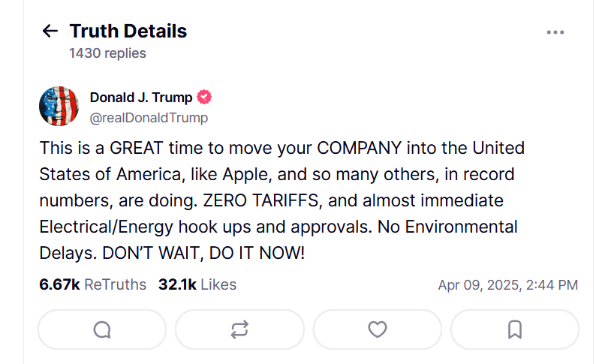Like the post with the heart icon

point(378,329)
